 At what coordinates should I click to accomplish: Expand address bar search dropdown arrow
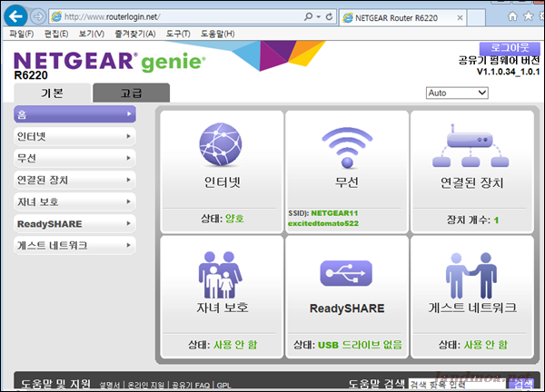click(319, 16)
